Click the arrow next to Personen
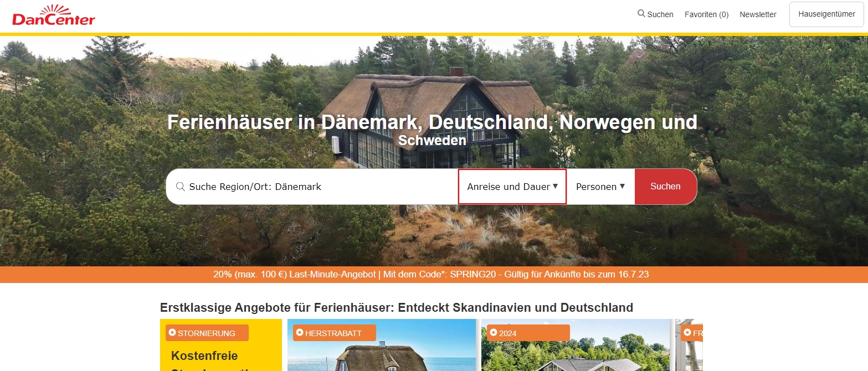This screenshot has width=868, height=371. (623, 187)
